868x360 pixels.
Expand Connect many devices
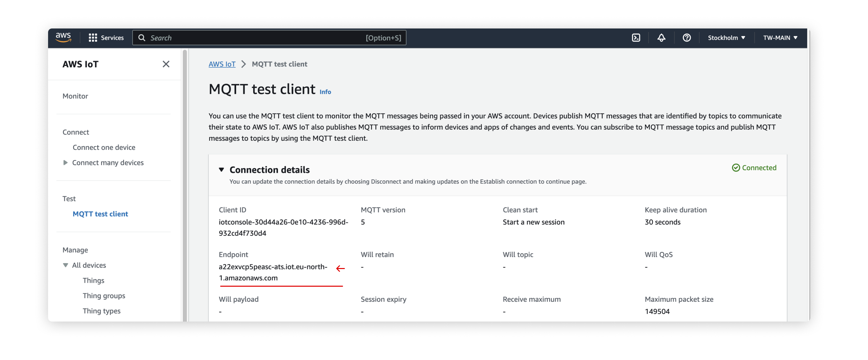[x=66, y=162]
